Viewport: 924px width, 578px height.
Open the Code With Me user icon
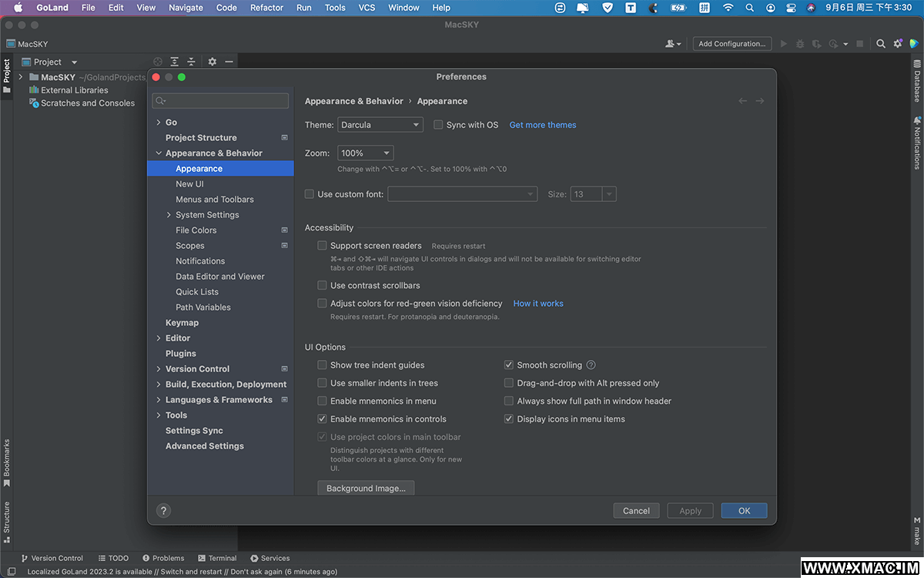pyautogui.click(x=673, y=44)
